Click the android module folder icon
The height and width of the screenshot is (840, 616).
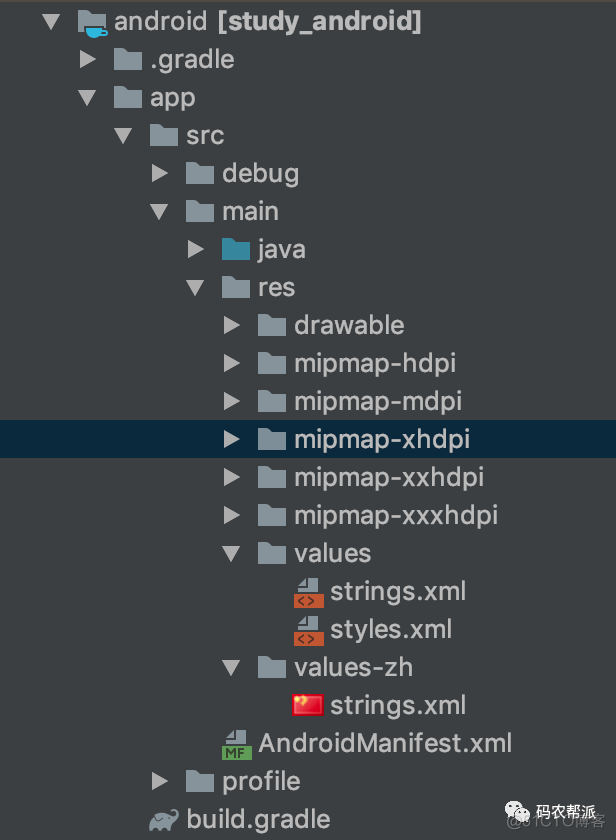point(92,23)
